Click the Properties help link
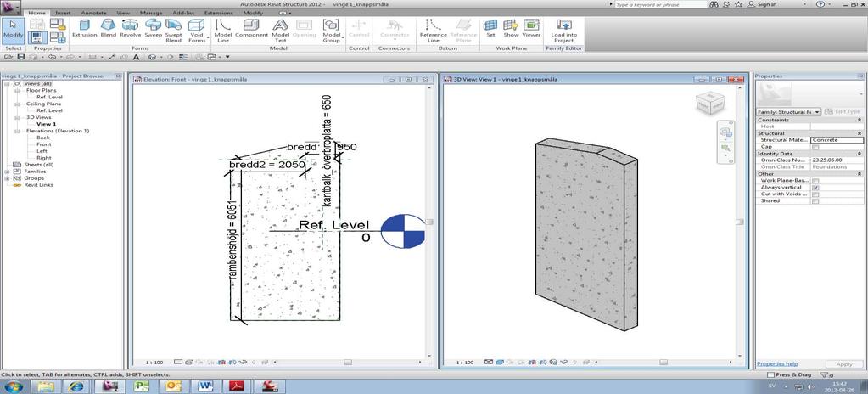The image size is (868, 394). click(777, 363)
